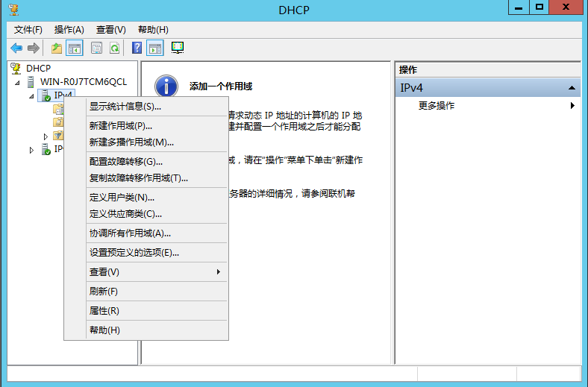The height and width of the screenshot is (387, 588).
Task: Click the Forward arrow toolbar icon
Action: 33,48
